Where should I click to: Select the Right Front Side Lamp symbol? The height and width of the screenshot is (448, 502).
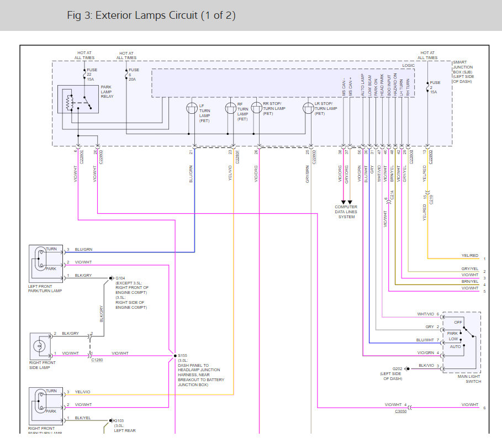[40, 346]
